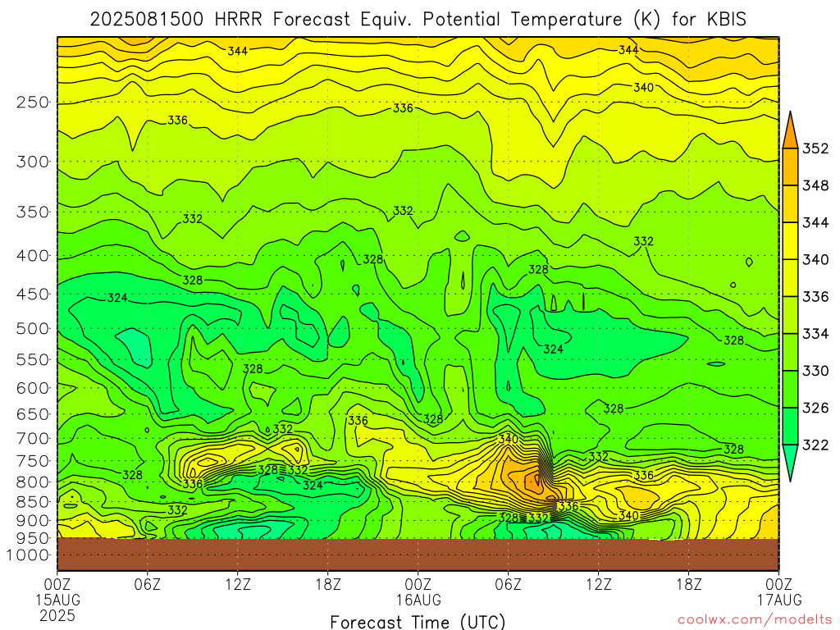Click the 850 pressure axis label
This screenshot has height=630, width=840.
click(x=33, y=503)
